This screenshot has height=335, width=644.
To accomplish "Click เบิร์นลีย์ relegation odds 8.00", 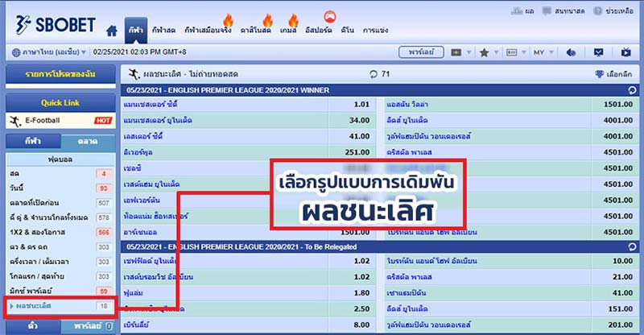I will point(361,325).
